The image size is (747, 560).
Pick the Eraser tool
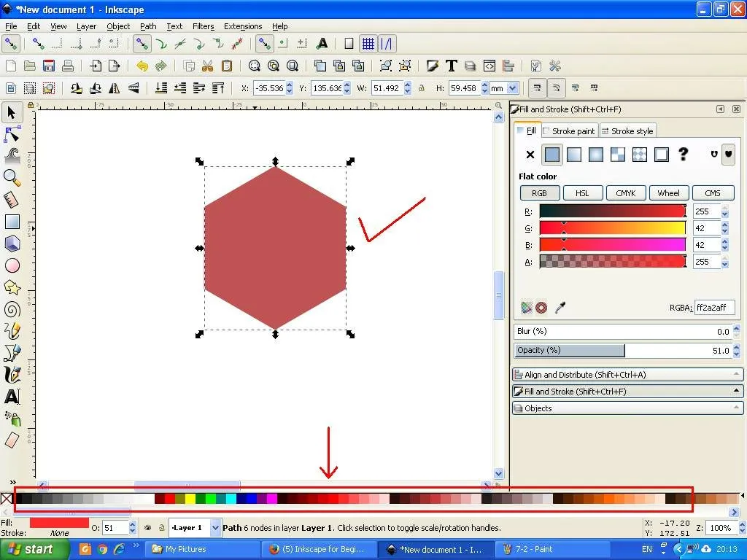tap(12, 440)
